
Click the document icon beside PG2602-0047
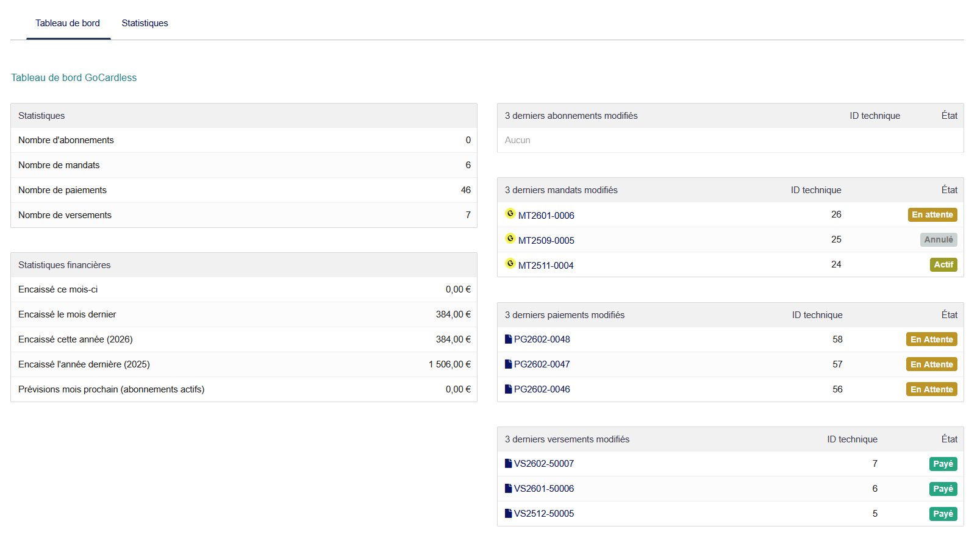(509, 364)
